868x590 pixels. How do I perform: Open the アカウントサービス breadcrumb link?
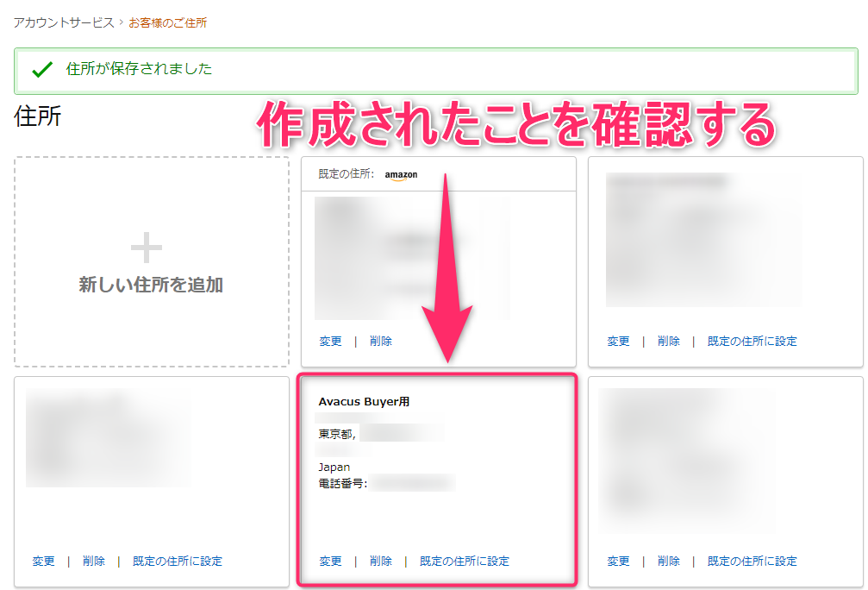pos(64,22)
